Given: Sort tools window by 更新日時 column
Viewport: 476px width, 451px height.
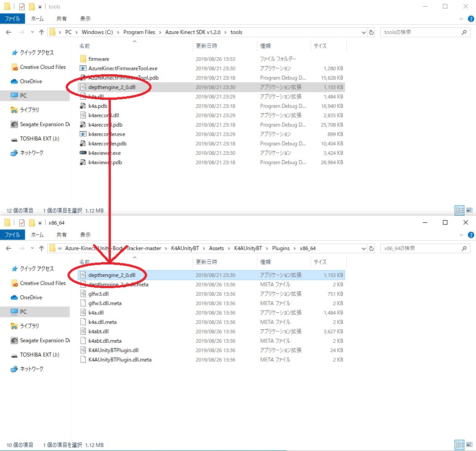Looking at the screenshot, I should click(206, 46).
